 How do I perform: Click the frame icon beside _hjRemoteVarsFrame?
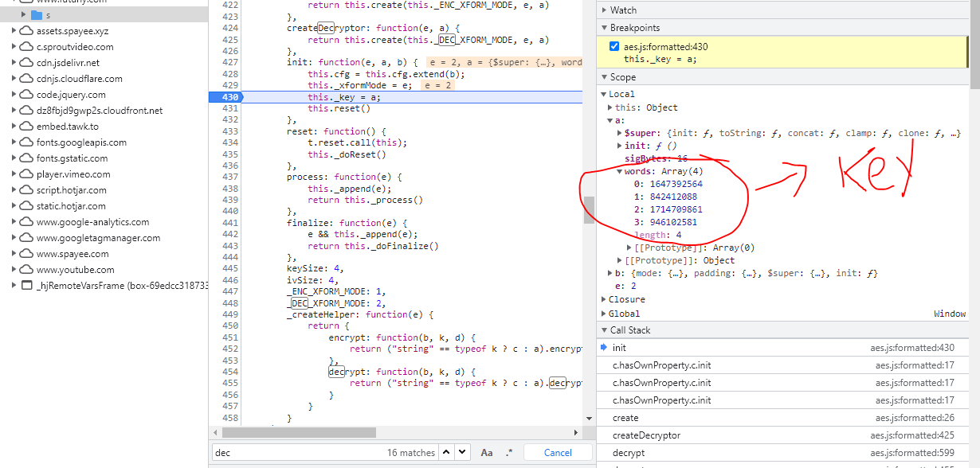coord(27,286)
